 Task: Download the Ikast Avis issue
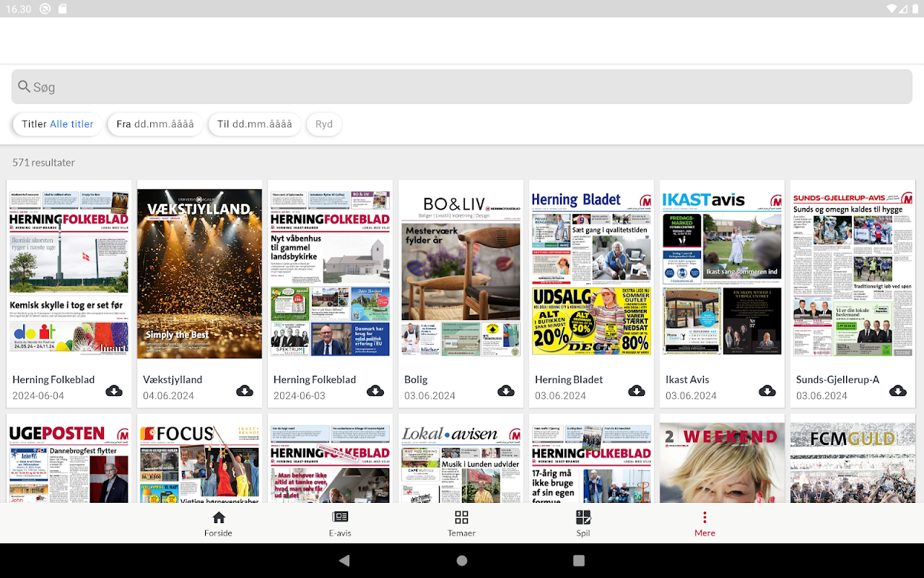tap(767, 391)
